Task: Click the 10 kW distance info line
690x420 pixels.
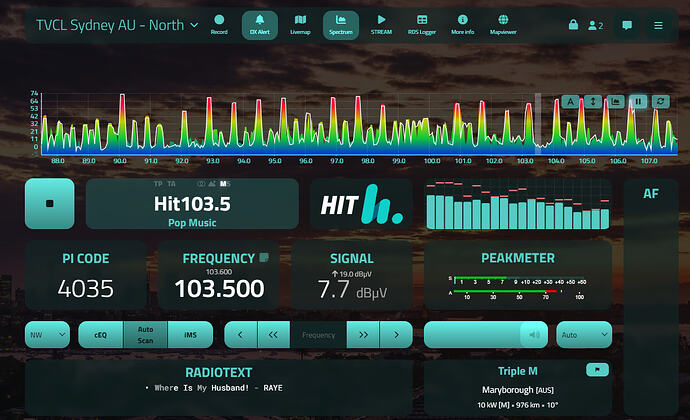Action: coord(518,405)
